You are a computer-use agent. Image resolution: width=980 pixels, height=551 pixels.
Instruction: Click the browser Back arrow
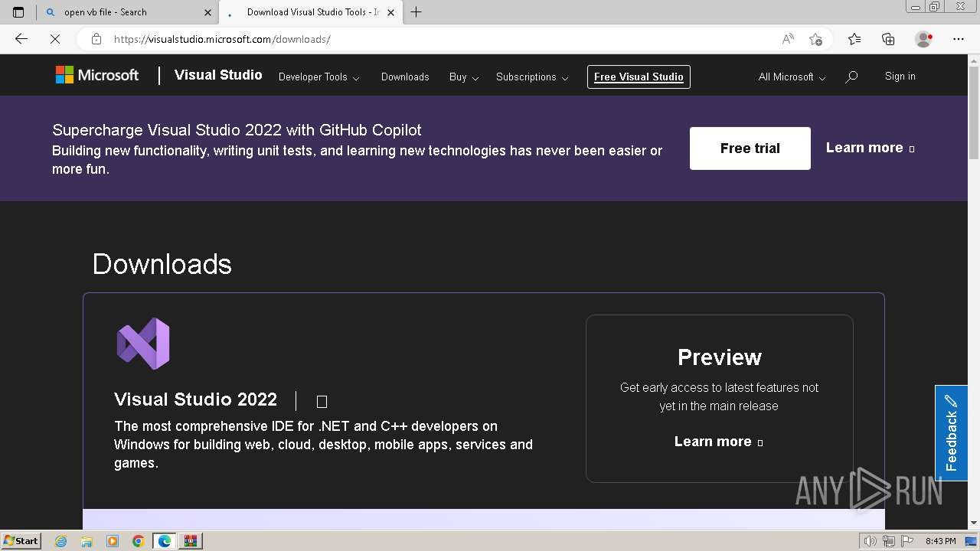[x=21, y=39]
